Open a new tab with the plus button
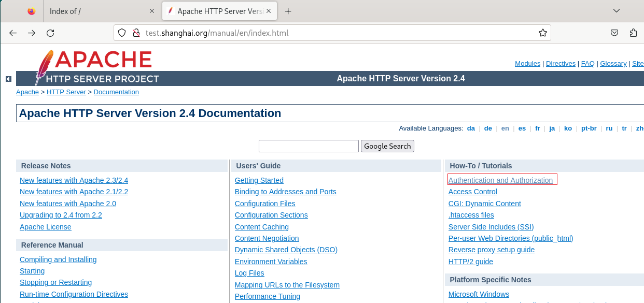 (288, 11)
